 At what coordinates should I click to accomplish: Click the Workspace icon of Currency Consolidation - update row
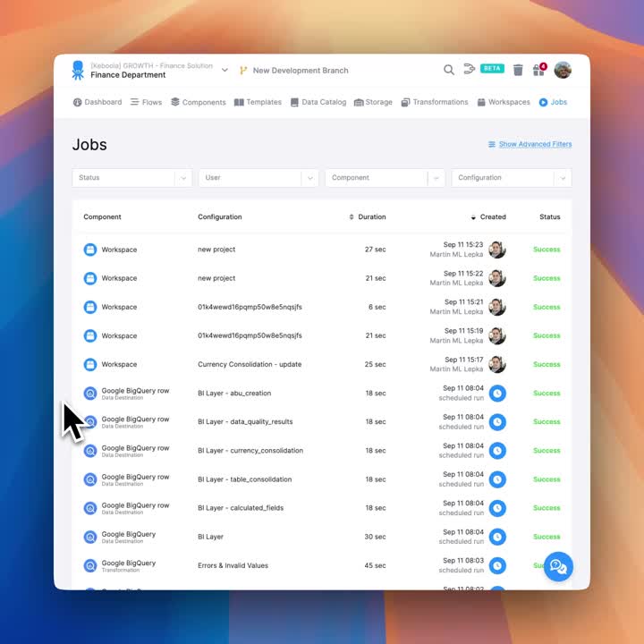[x=90, y=364]
